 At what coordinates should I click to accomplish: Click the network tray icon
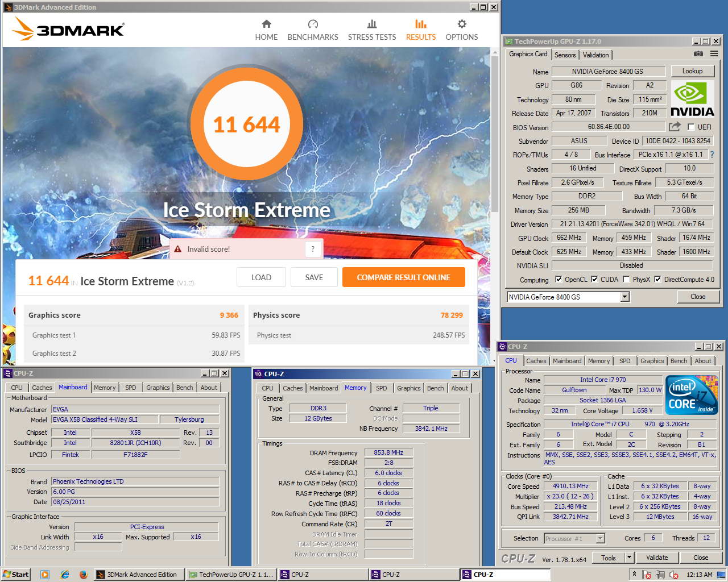click(661, 575)
